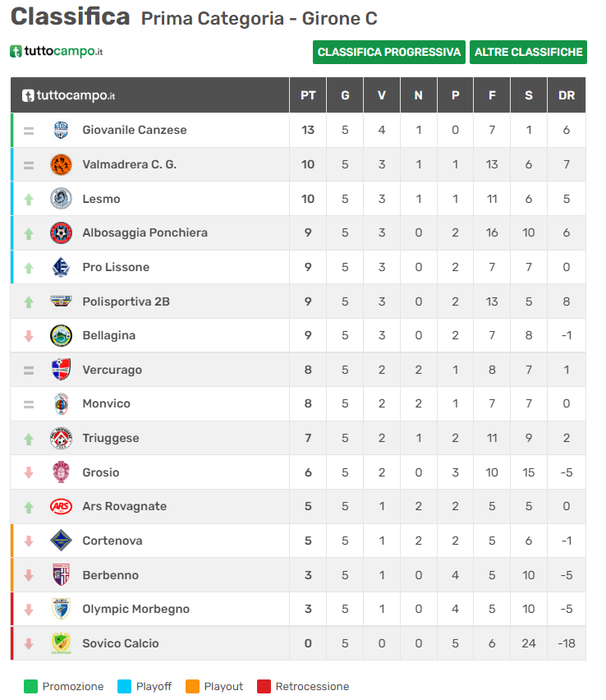
Task: Click the Vercurago team crest
Action: pos(61,370)
